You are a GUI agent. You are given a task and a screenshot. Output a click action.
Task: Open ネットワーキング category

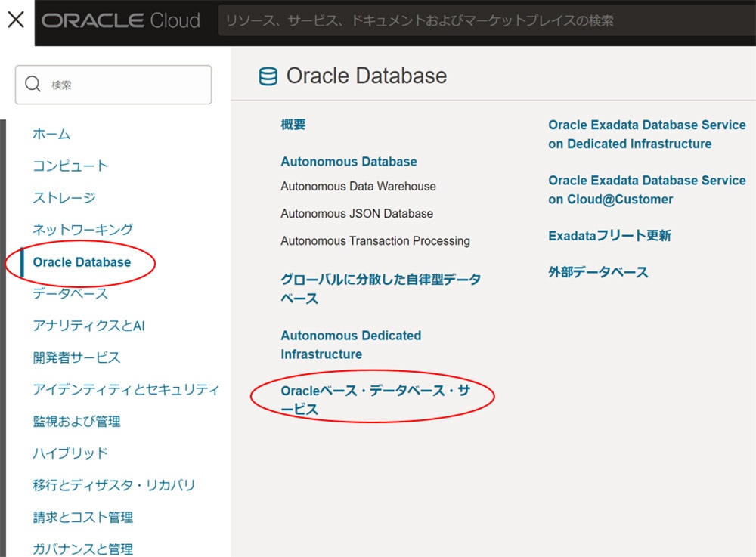[x=82, y=229]
